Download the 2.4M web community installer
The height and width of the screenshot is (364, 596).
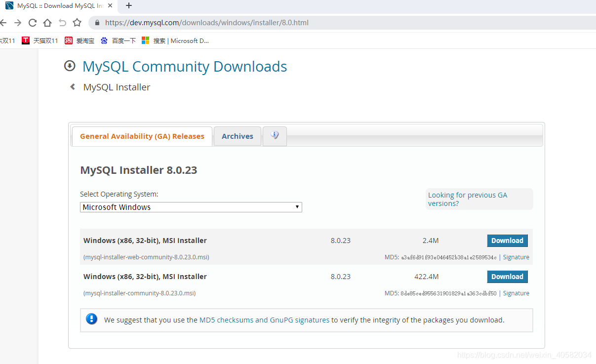point(507,241)
